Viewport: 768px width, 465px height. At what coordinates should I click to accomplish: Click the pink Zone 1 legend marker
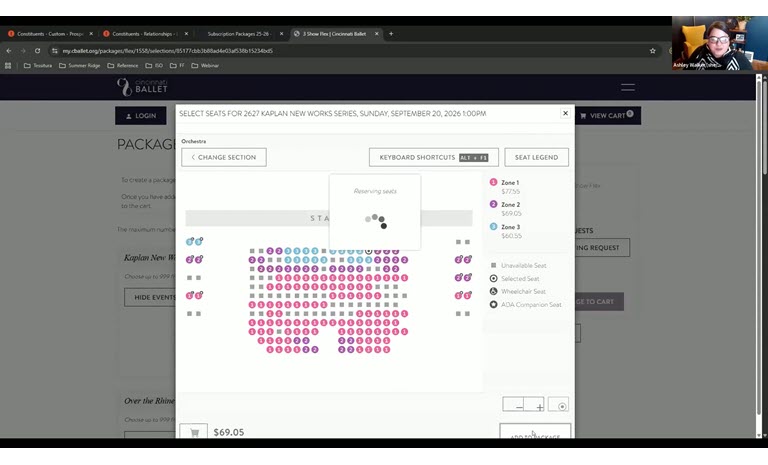(x=493, y=182)
